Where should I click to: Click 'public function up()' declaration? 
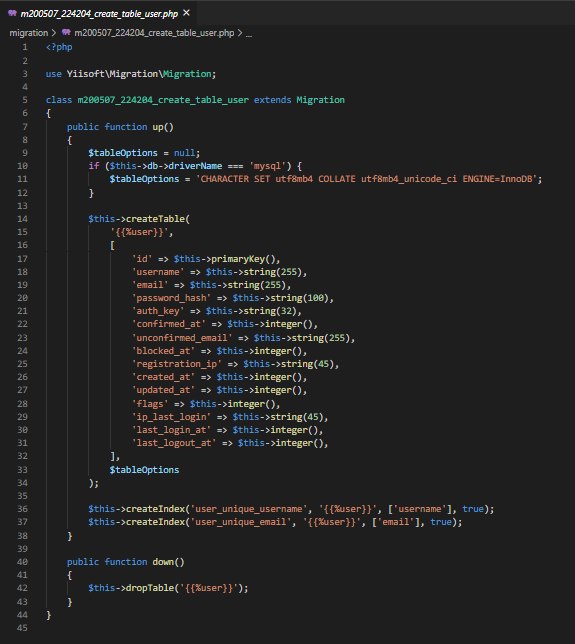coord(120,127)
